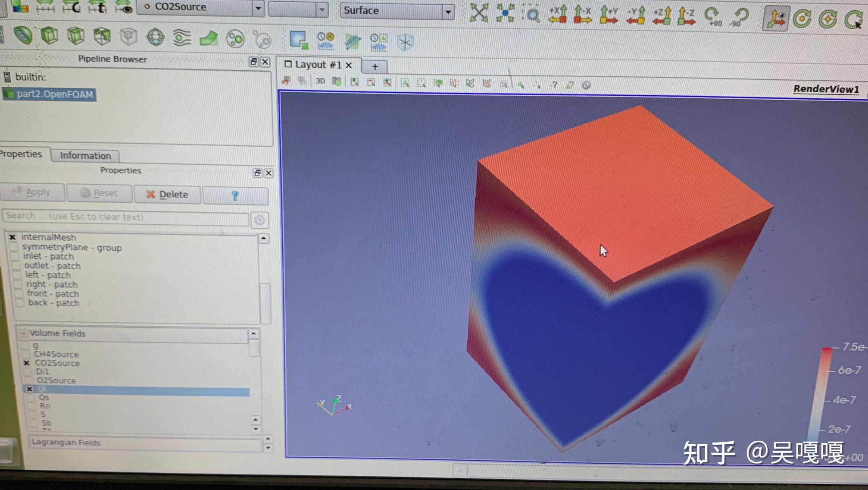Set view direction to +X

[x=558, y=15]
